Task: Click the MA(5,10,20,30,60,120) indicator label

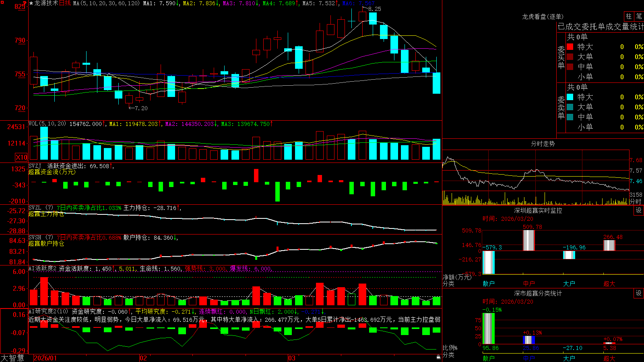Action: [106, 3]
